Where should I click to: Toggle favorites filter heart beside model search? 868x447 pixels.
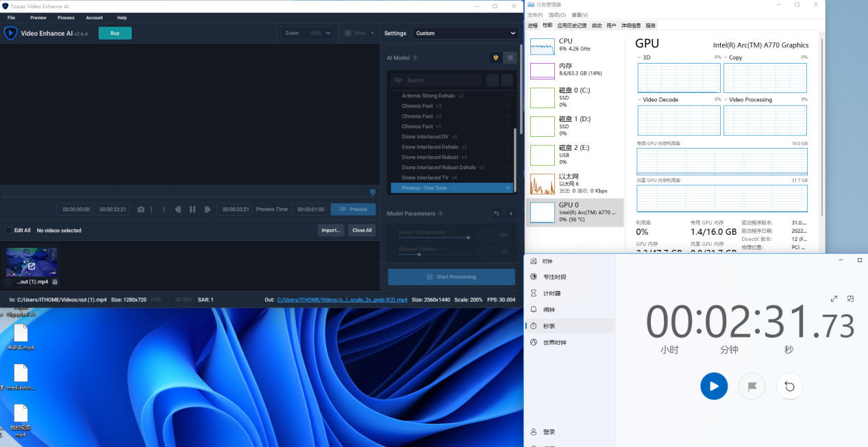pos(492,81)
